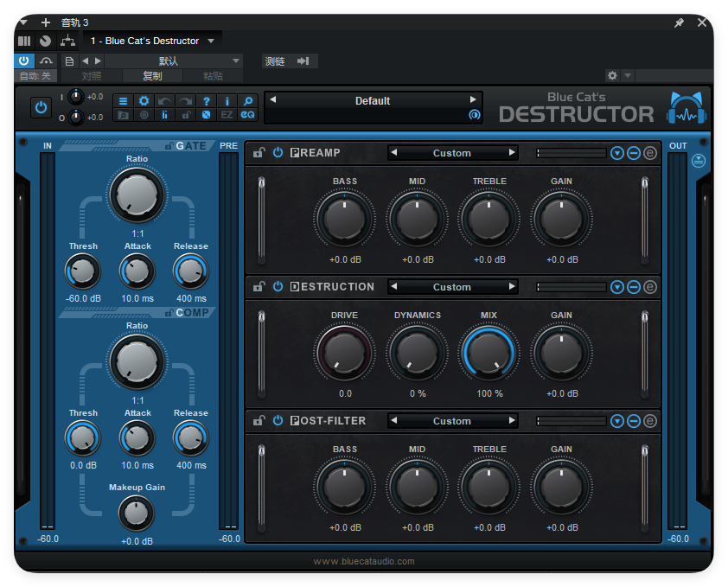Click the Makeup Gain knob
728x587 pixels.
136,514
